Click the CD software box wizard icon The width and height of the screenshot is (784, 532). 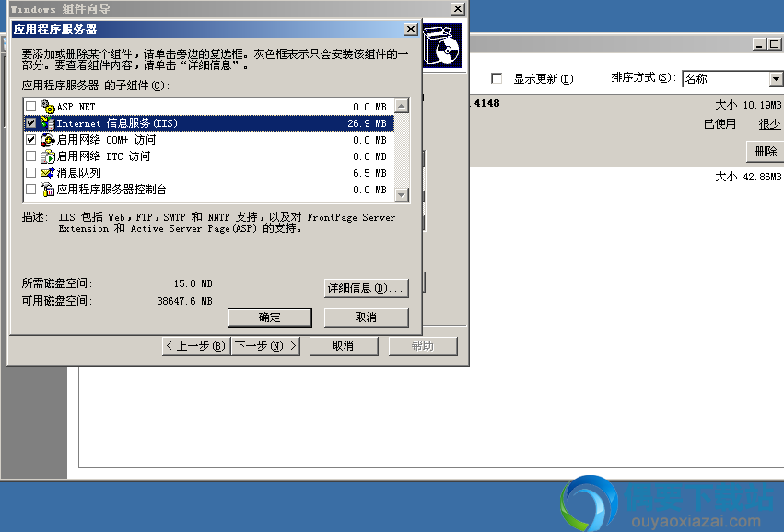pyautogui.click(x=442, y=46)
